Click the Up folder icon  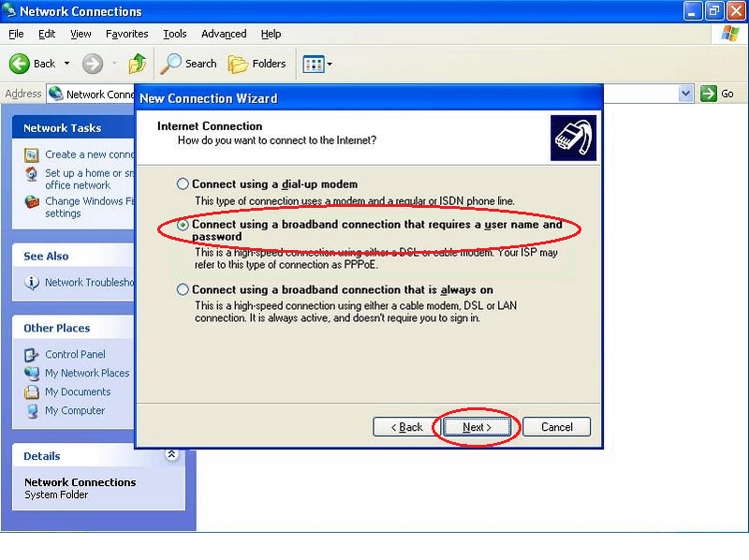click(137, 63)
